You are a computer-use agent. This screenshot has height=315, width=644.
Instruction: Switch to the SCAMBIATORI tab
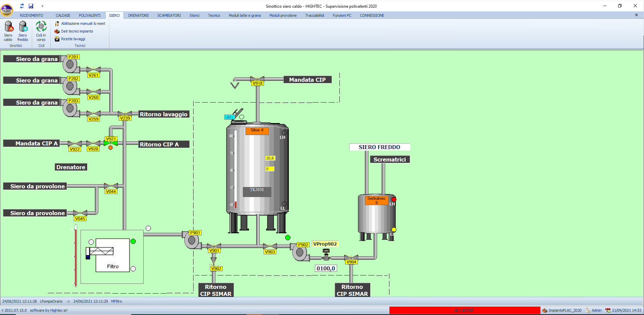(169, 15)
